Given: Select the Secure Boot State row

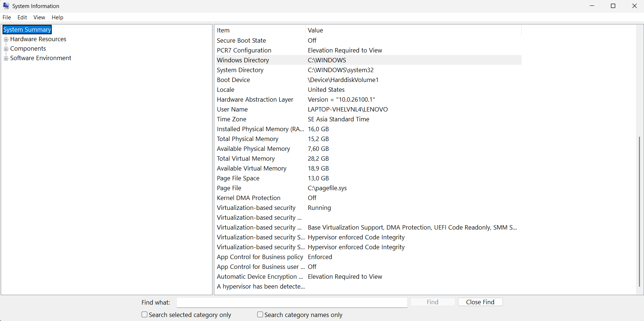Looking at the screenshot, I should pyautogui.click(x=368, y=40).
